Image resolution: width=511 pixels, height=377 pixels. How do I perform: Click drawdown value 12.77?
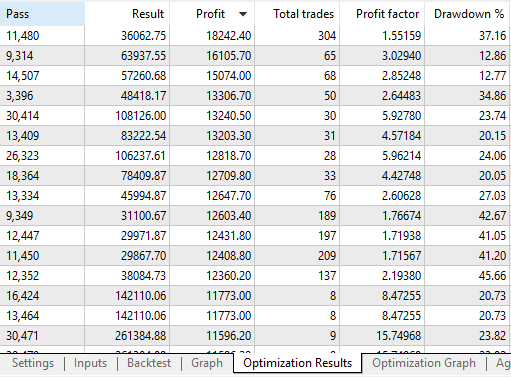493,76
